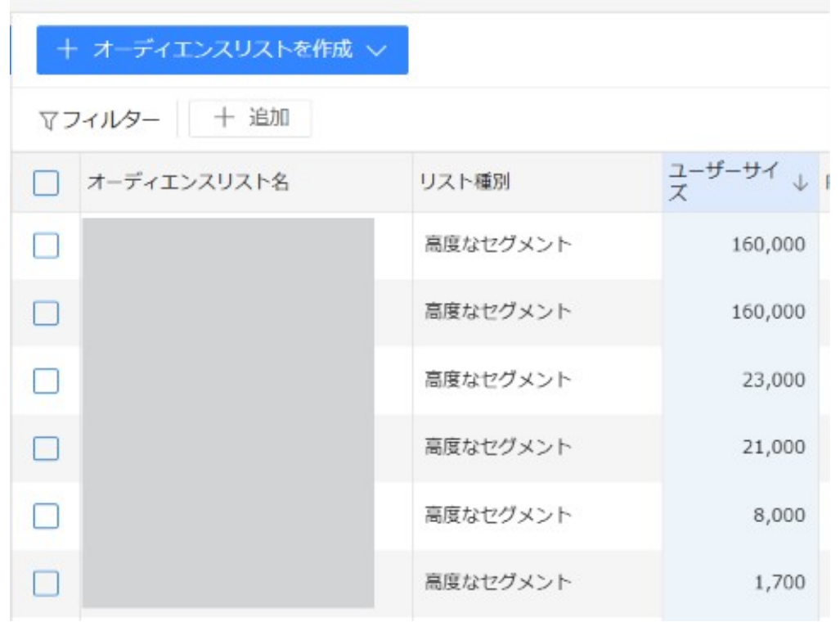Click 高度なセグメント in the 8,000 row
This screenshot has width=840, height=631.
[x=498, y=515]
